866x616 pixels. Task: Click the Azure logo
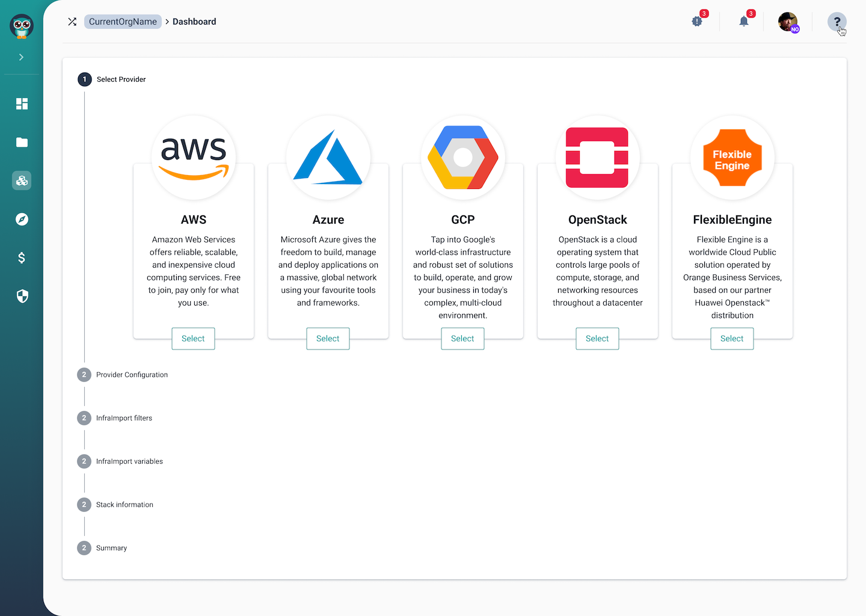coord(328,158)
